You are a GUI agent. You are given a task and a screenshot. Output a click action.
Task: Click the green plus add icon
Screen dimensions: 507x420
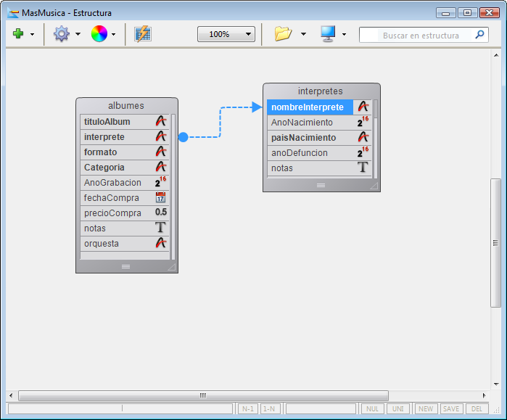click(x=18, y=34)
